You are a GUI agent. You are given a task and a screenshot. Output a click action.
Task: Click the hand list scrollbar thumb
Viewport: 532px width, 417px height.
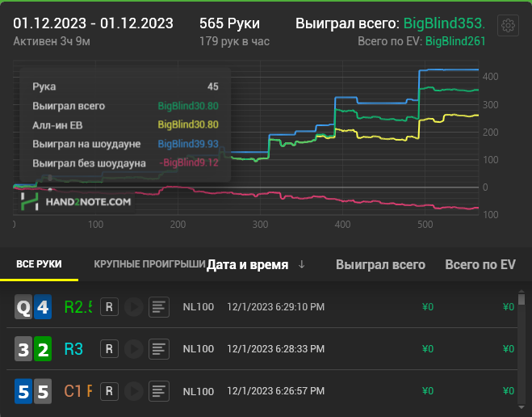tap(522, 300)
